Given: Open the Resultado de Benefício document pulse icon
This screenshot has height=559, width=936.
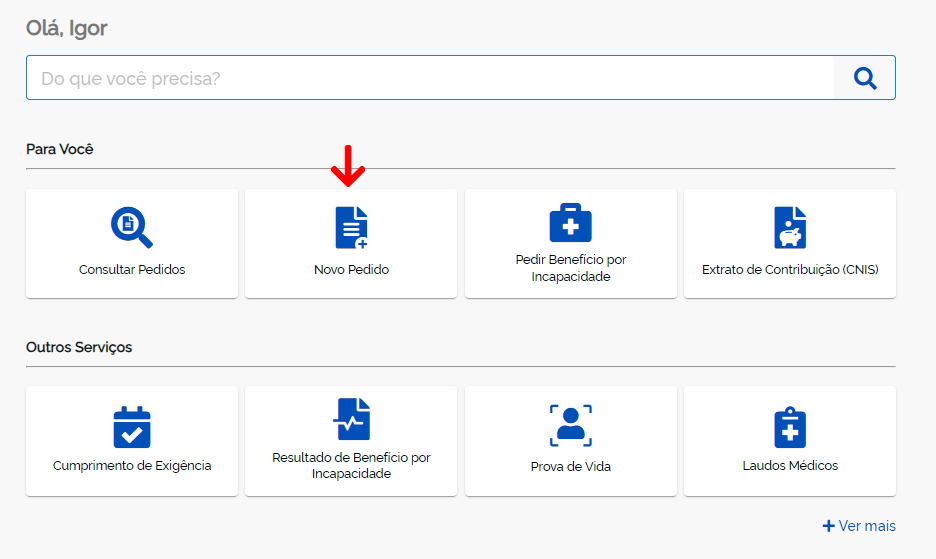Looking at the screenshot, I should [352, 419].
